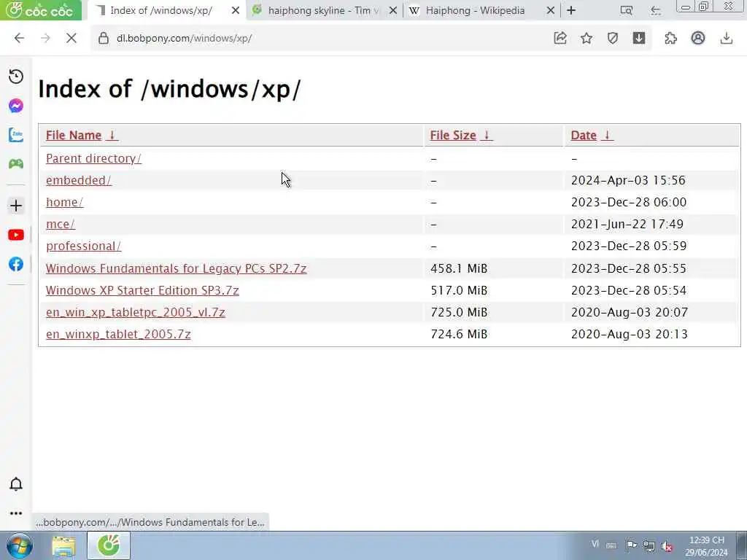Screen dimensions: 747x560
Task: Open the user profile icon
Action: [698, 38]
